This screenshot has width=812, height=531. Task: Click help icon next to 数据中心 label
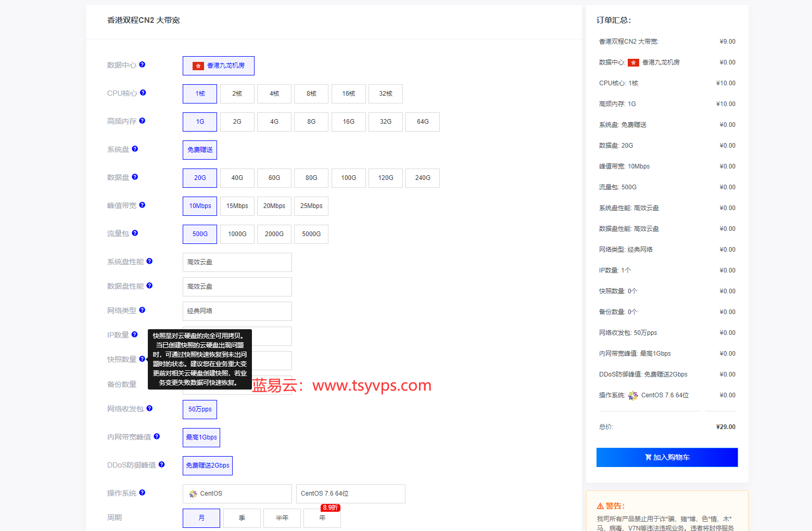click(142, 64)
